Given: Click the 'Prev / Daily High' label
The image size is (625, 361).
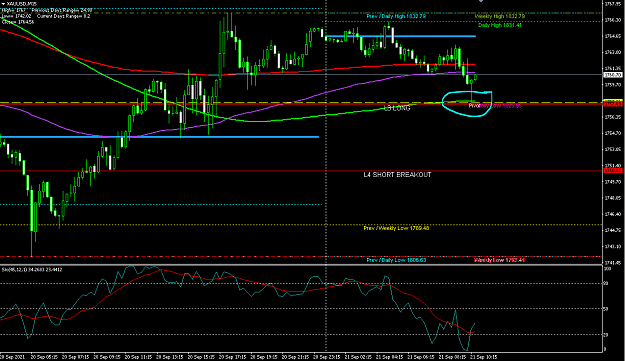Looking at the screenshot, I should pyautogui.click(x=396, y=16).
